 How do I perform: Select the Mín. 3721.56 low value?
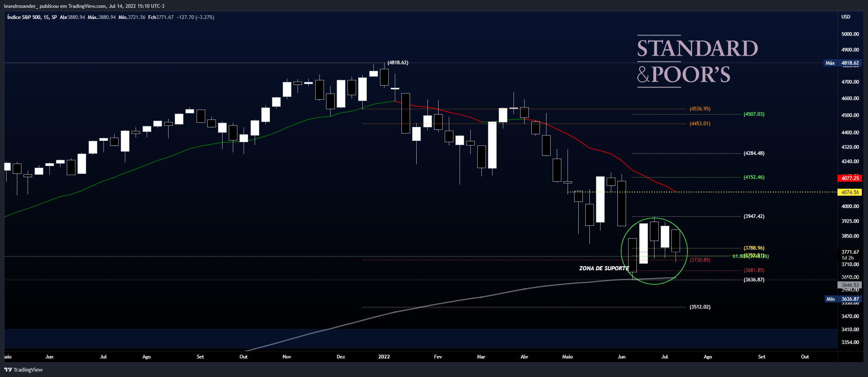(x=132, y=17)
